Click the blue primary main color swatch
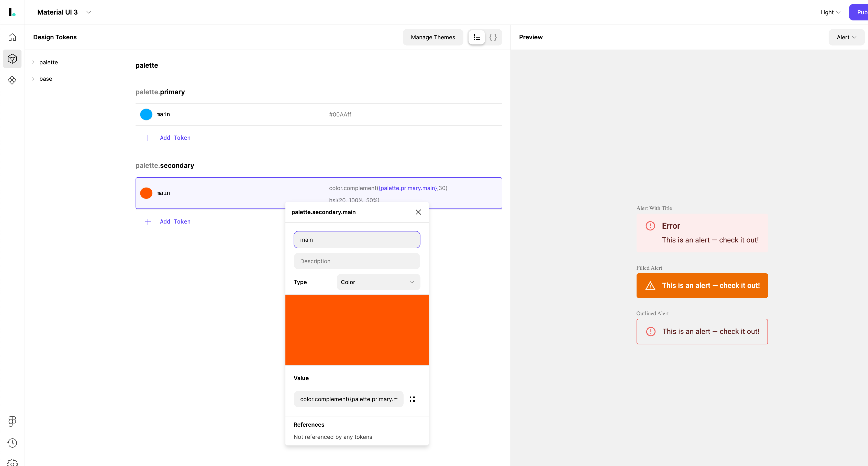 click(146, 114)
